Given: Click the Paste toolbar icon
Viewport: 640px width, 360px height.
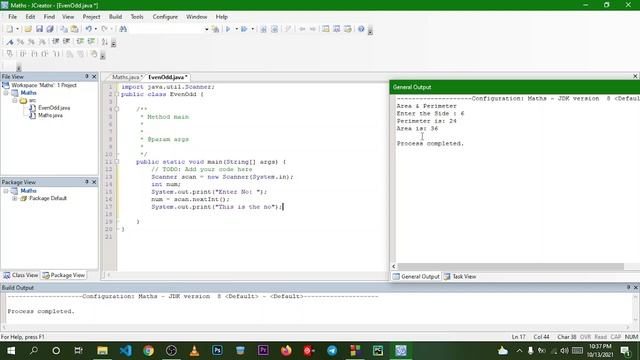Looking at the screenshot, I should (74, 29).
